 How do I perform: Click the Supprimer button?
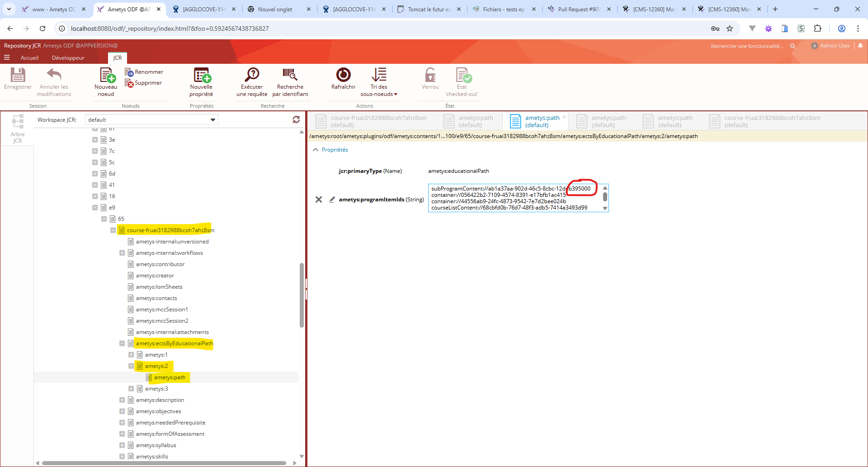pyautogui.click(x=144, y=83)
